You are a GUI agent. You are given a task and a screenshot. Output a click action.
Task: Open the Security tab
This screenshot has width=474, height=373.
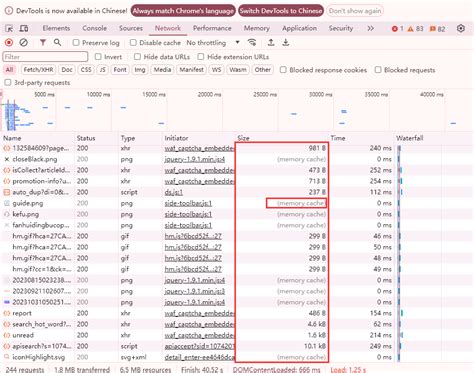click(341, 28)
